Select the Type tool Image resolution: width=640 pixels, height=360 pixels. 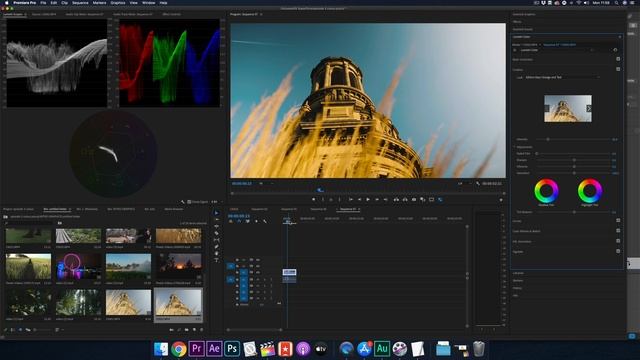click(x=216, y=260)
